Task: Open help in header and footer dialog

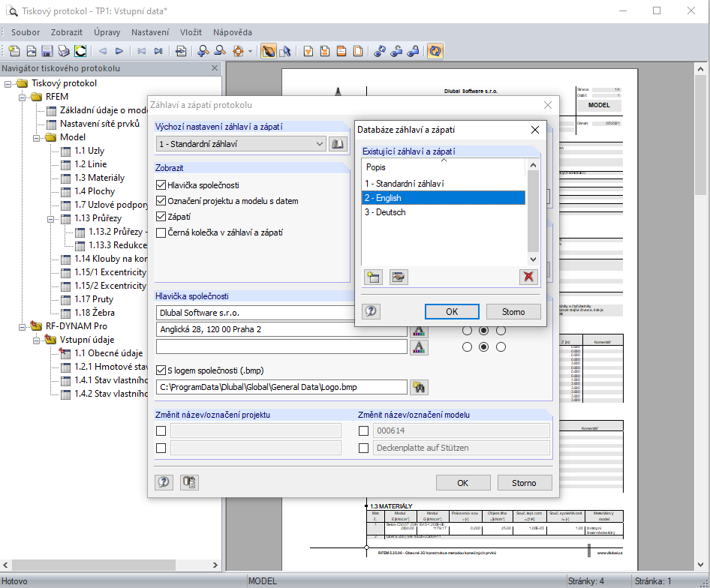Action: coord(164,482)
